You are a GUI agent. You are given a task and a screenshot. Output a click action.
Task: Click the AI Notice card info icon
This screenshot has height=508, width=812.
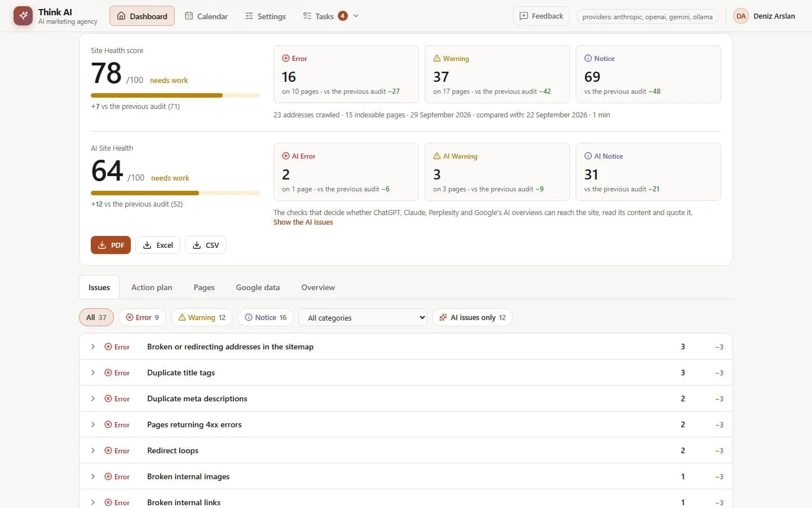[588, 156]
